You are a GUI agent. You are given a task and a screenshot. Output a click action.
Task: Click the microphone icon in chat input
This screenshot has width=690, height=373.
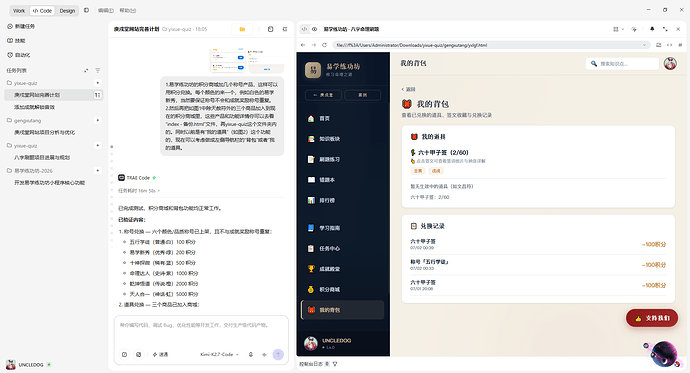(x=251, y=355)
